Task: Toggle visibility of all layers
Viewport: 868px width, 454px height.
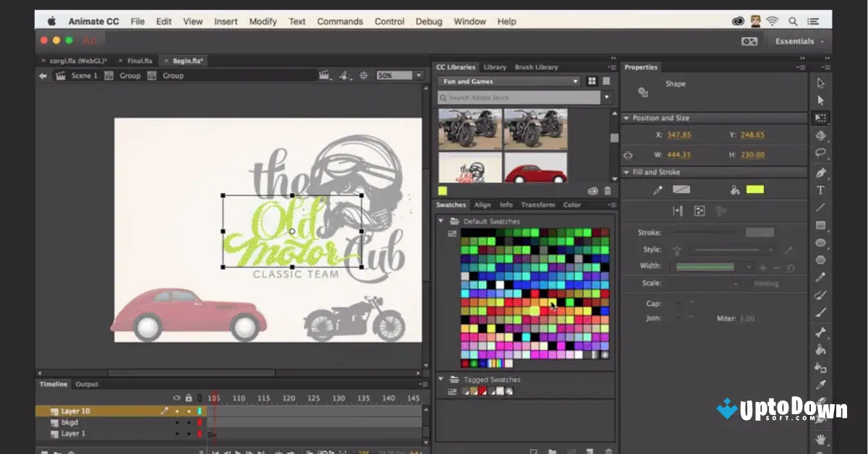Action: click(176, 397)
